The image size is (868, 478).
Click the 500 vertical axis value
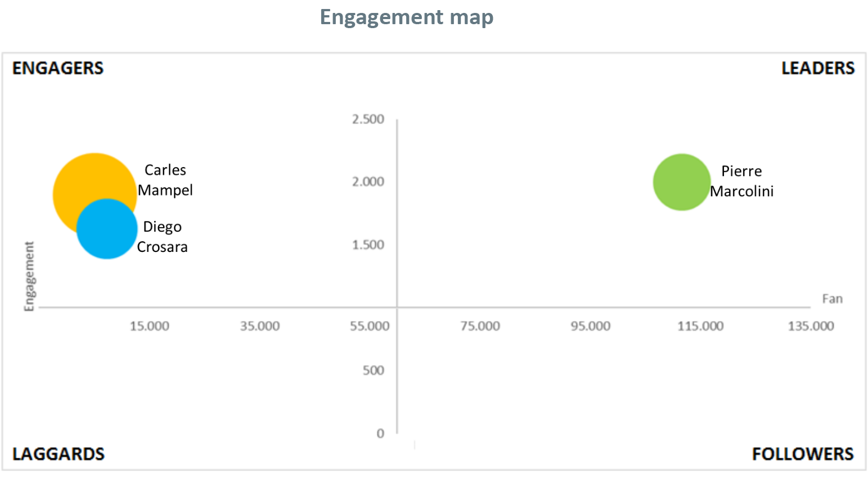click(x=373, y=371)
